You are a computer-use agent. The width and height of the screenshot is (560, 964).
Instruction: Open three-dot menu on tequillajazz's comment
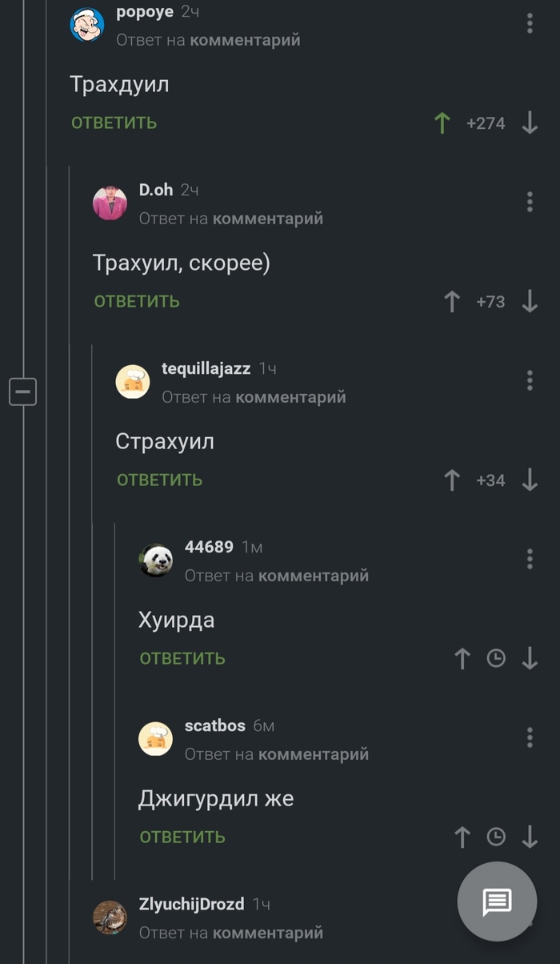[x=530, y=380]
